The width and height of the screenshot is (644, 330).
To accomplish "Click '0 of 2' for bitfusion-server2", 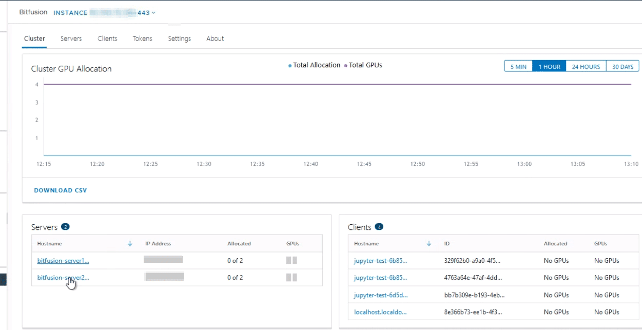I will click(x=235, y=278).
